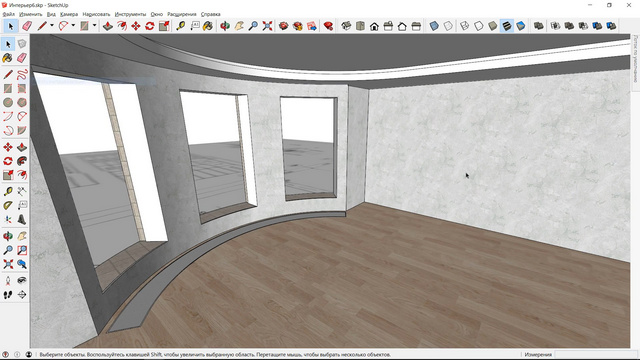Select the Pie arc tool
Image resolution: width=640 pixels, height=360 pixels.
(x=22, y=131)
